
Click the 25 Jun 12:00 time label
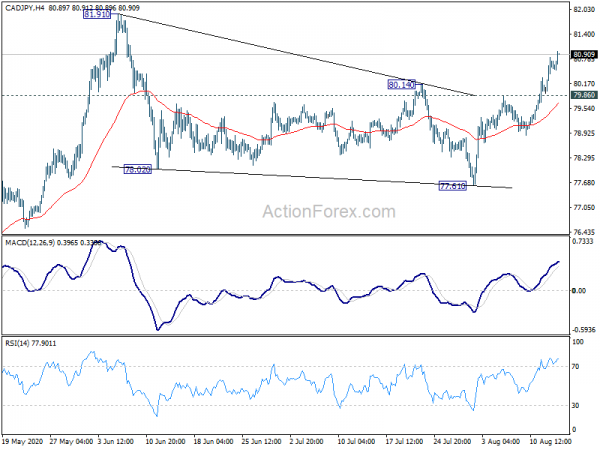click(262, 441)
